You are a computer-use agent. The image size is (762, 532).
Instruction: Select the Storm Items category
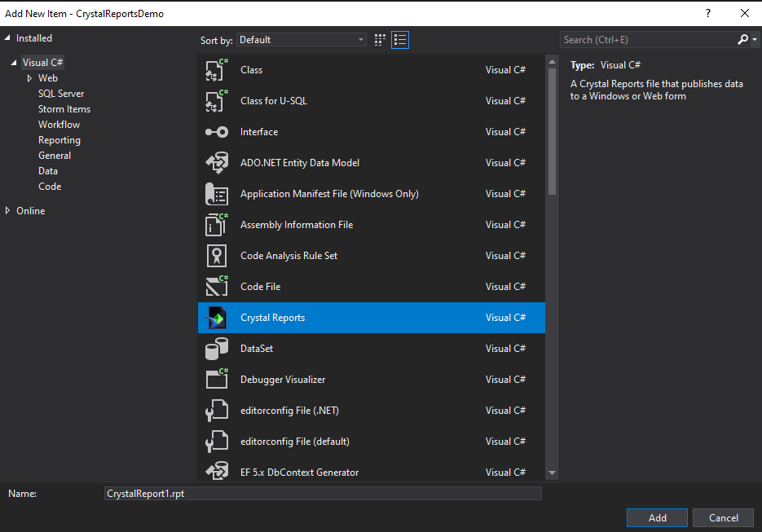tap(64, 109)
